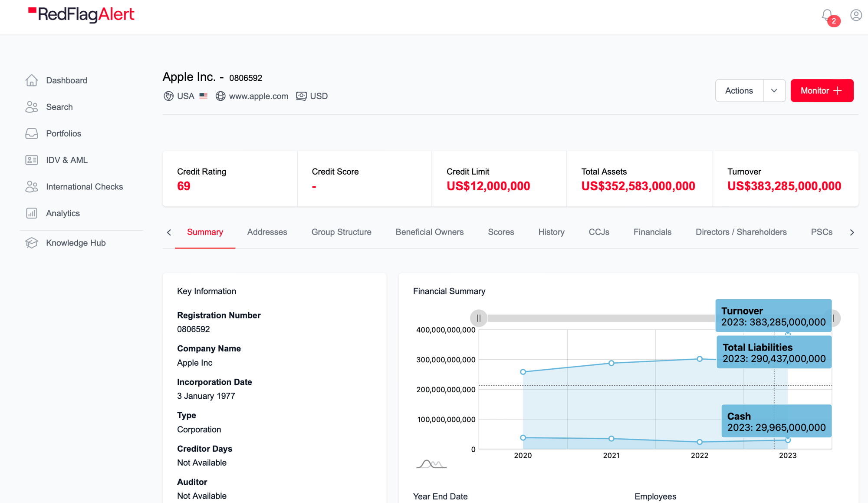Click the USD currency banknote icon

(301, 96)
